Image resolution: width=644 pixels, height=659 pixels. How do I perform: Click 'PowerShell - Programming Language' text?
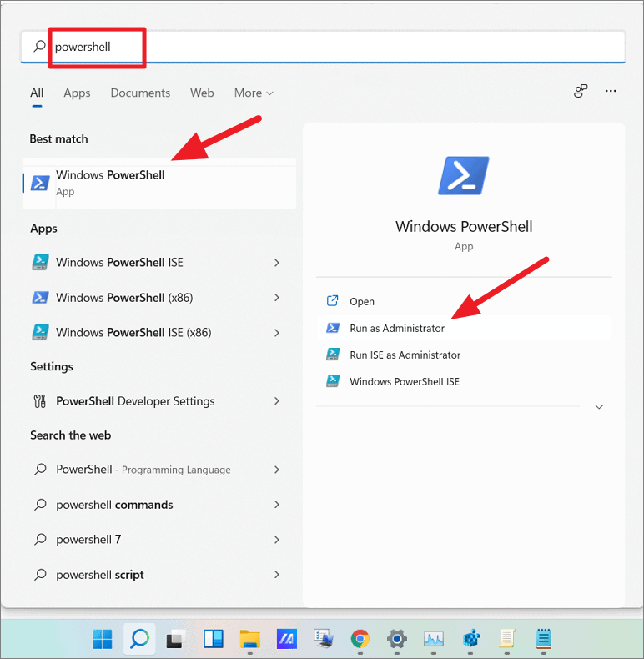pos(143,469)
